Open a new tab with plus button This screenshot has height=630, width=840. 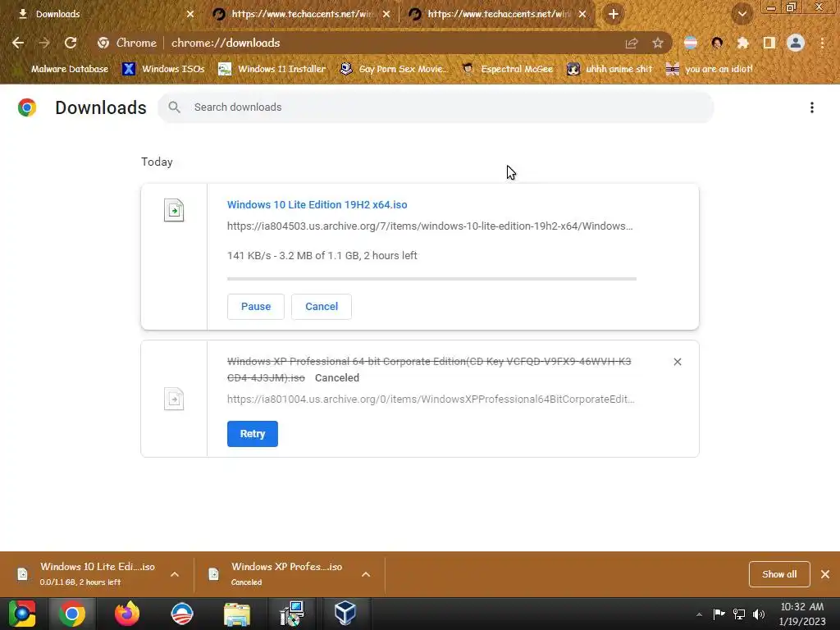tap(614, 14)
